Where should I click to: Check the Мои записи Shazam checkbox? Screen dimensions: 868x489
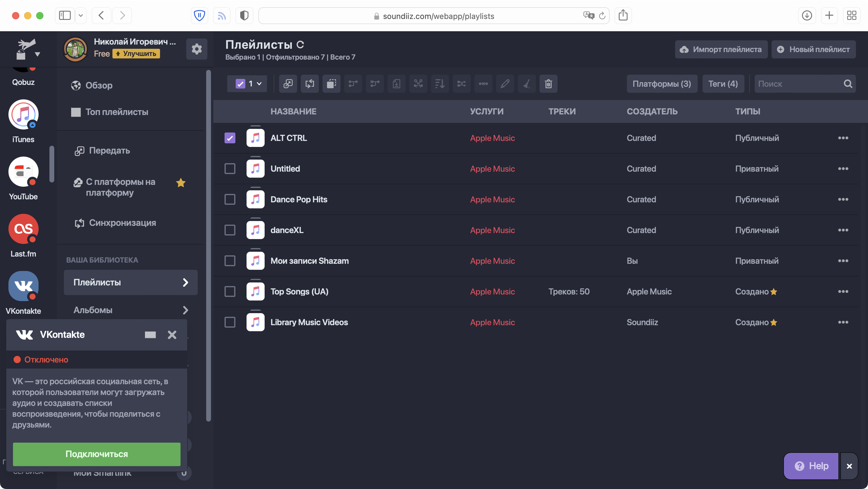[230, 261]
